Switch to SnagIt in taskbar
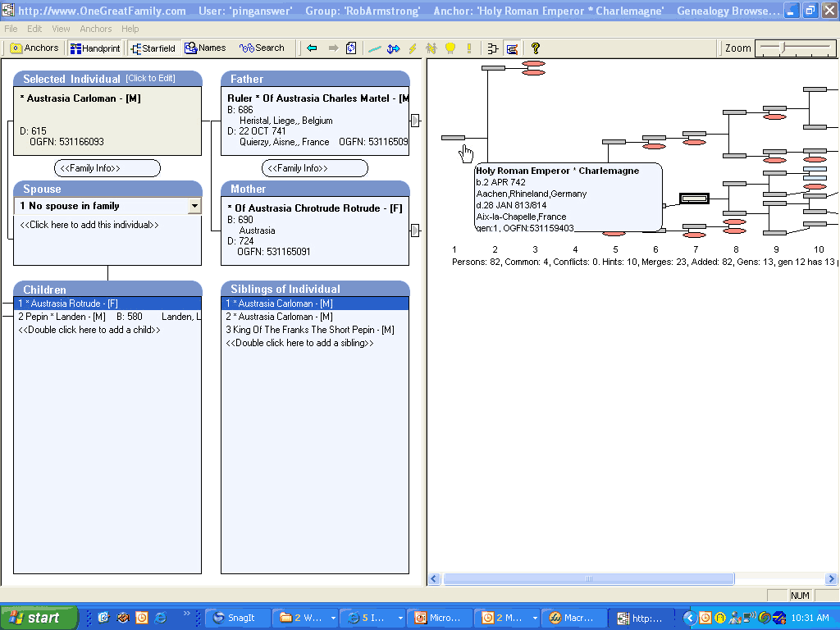840x630 pixels. click(238, 618)
